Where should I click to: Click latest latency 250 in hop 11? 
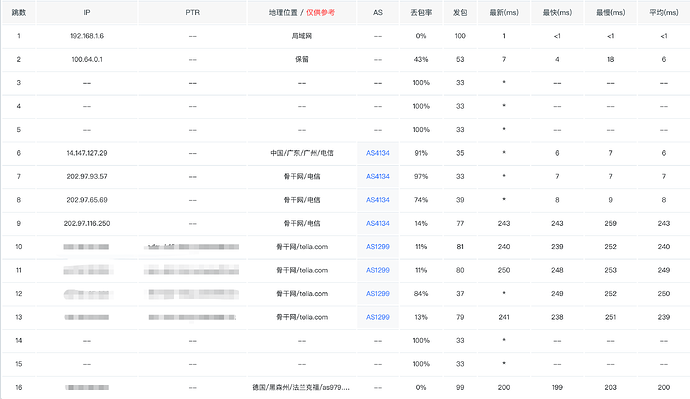point(504,270)
